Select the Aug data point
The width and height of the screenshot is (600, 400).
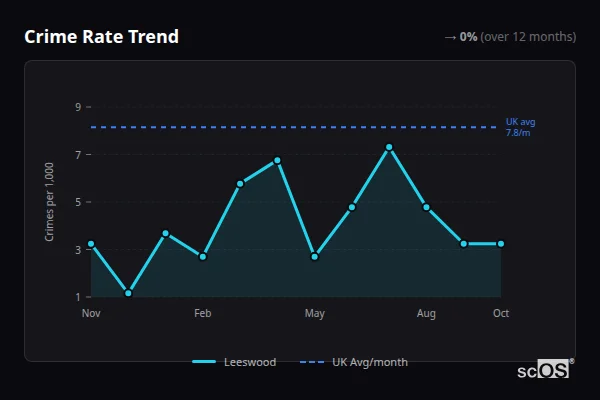pyautogui.click(x=426, y=207)
